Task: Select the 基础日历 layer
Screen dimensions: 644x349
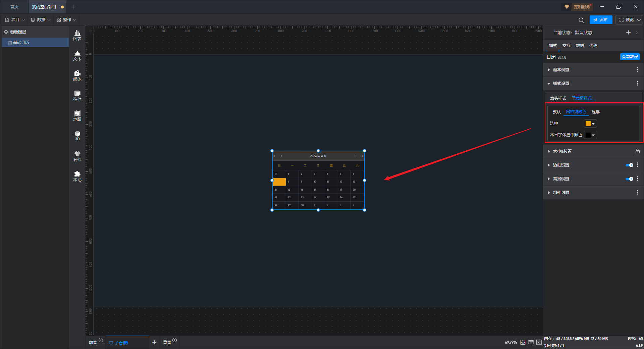Action: coord(35,42)
